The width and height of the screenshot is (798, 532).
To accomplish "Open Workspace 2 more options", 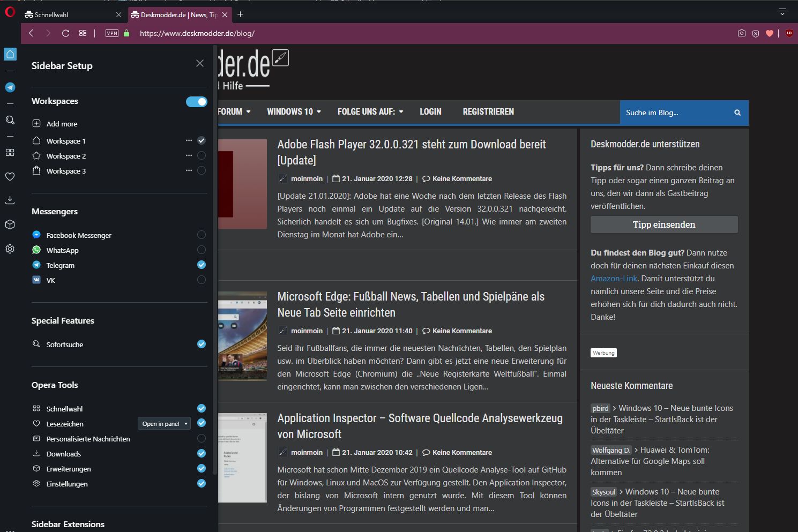I will (189, 155).
